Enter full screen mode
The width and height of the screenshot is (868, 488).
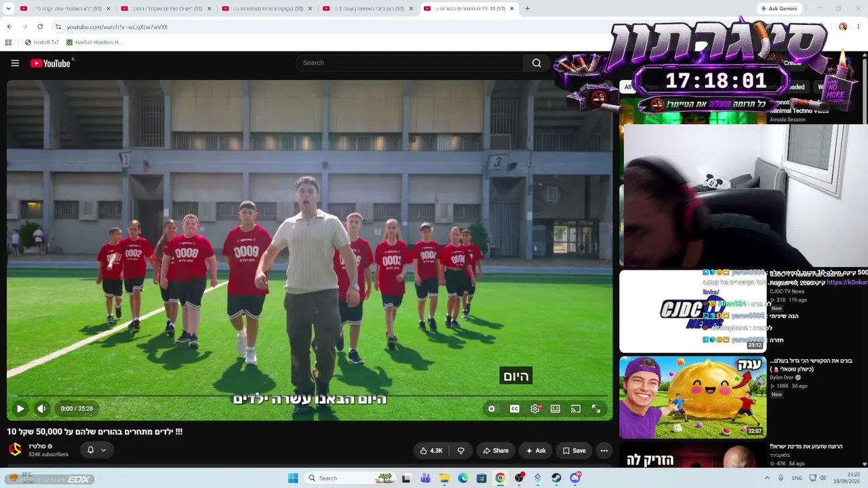tap(596, 409)
